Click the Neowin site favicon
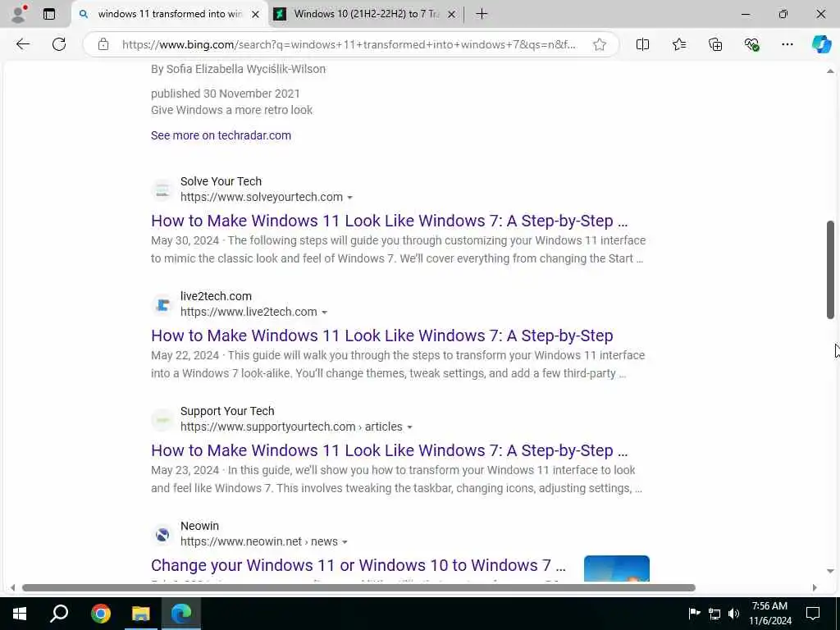The height and width of the screenshot is (630, 840). (x=162, y=535)
